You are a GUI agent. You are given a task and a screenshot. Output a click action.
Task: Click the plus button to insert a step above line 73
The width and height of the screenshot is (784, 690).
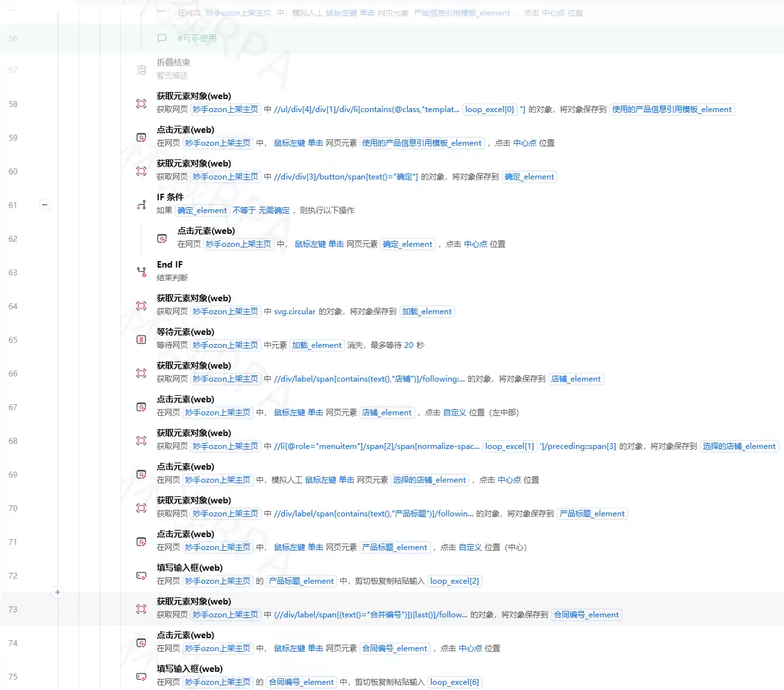point(58,592)
